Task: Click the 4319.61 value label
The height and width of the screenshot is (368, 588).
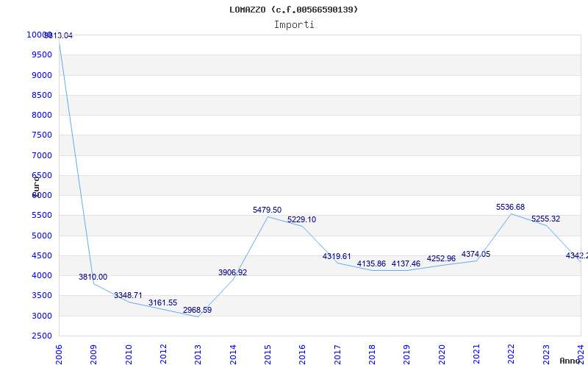Action: 337,256
